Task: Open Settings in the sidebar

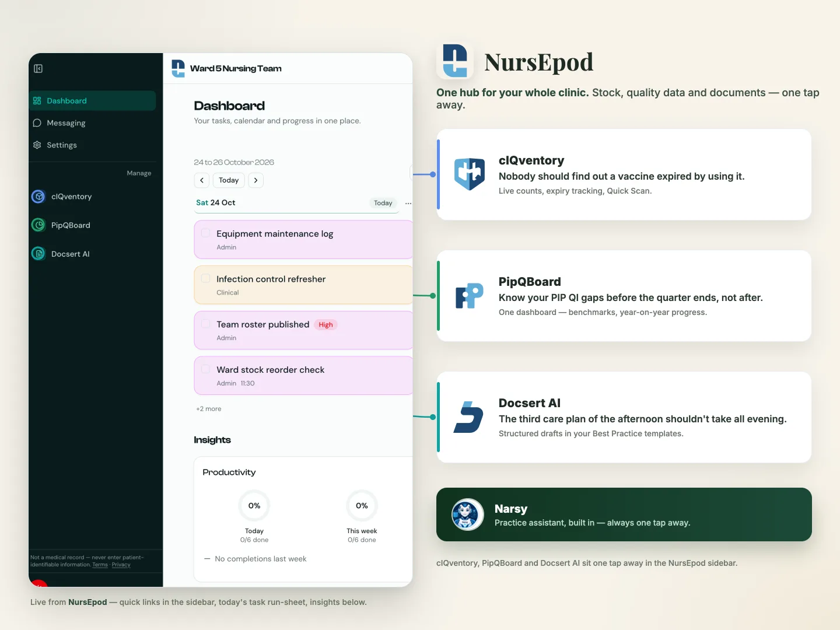Action: pos(92,145)
